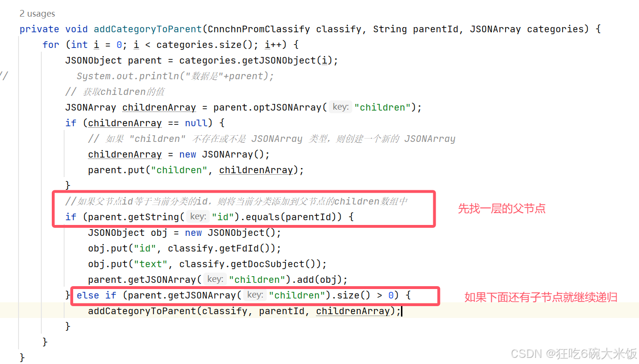Click the 'else if' keyword
Viewport: 639px width, 364px height.
click(96, 295)
